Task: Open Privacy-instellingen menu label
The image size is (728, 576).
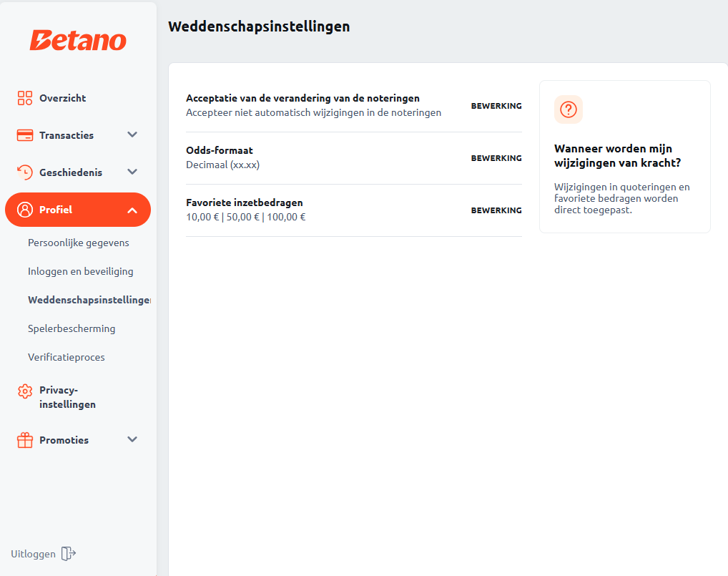Action: pyautogui.click(x=67, y=397)
